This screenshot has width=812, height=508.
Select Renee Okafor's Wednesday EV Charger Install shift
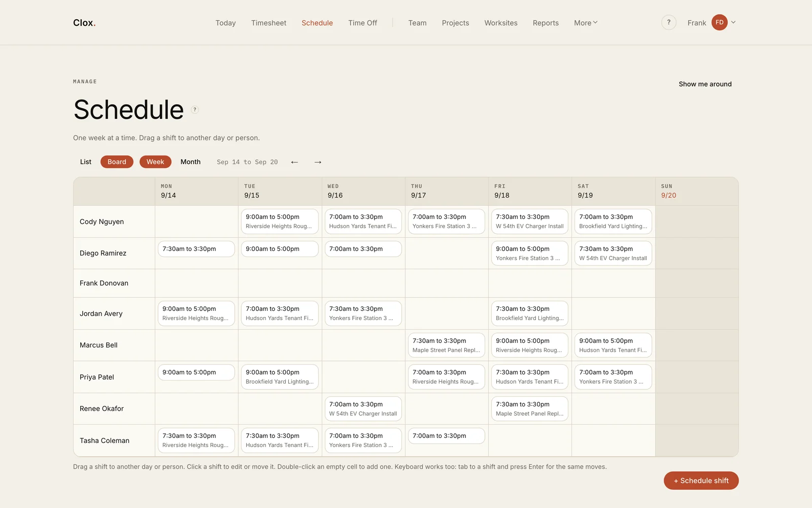tap(363, 409)
